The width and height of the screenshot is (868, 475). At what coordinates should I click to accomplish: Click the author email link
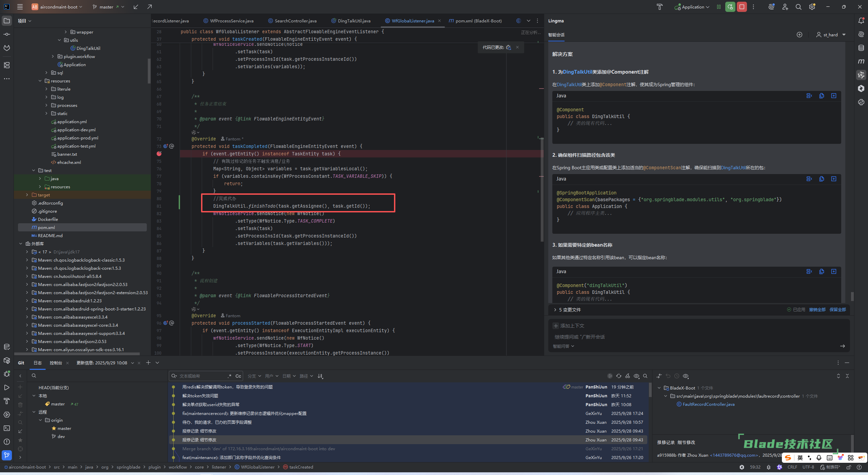[x=734, y=455]
